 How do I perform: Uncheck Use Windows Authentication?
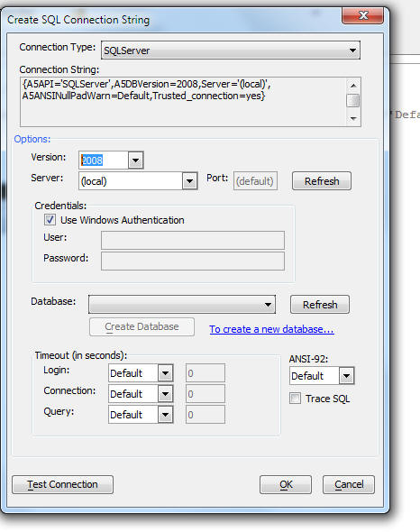(x=50, y=220)
